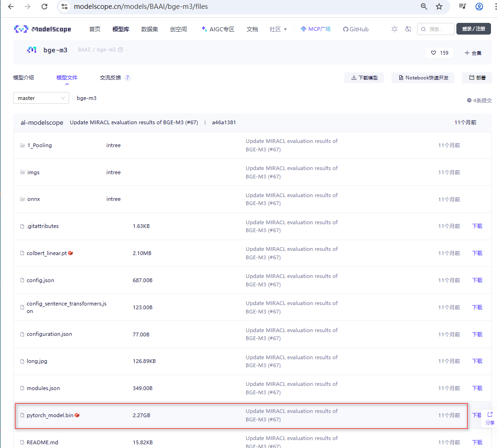Viewport: 498px width, 448px height.
Task: Click the 部署 button
Action: pyautogui.click(x=477, y=78)
